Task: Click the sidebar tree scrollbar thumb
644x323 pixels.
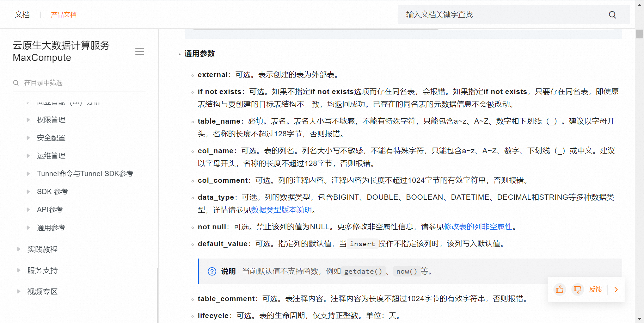Action: (157, 295)
